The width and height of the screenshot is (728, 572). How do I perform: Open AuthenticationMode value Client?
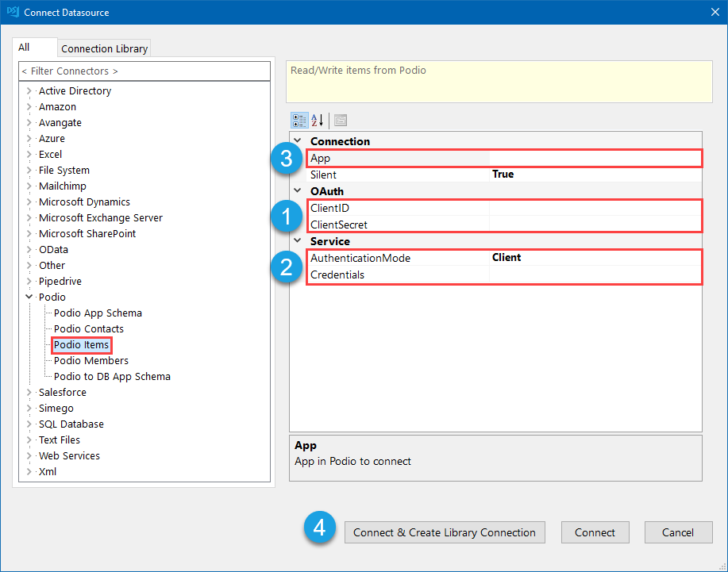tap(595, 258)
